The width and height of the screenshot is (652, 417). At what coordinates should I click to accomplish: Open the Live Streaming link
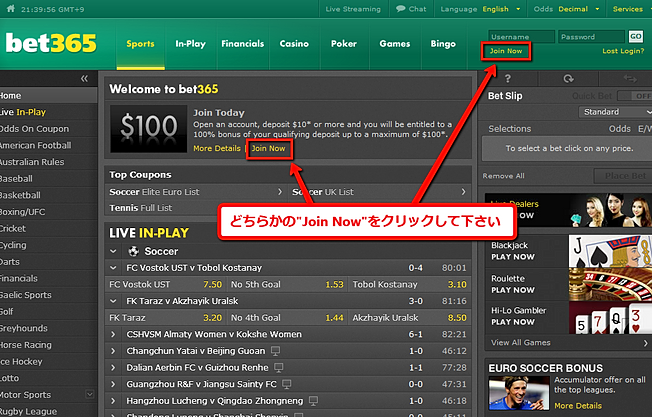coord(353,9)
